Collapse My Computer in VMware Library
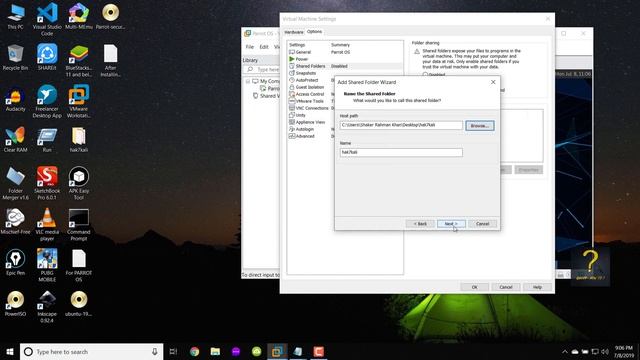This screenshot has width=640, height=360. pyautogui.click(x=248, y=81)
